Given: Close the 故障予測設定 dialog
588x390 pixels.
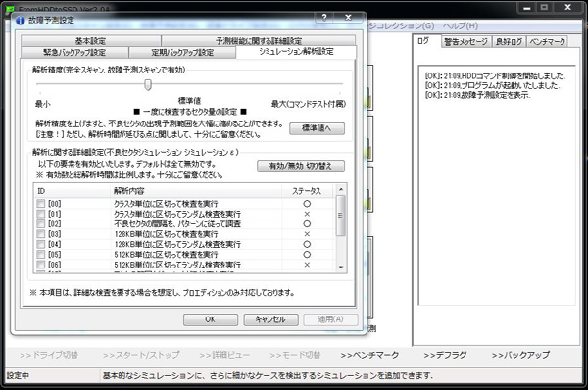Looking at the screenshot, I should [x=348, y=17].
